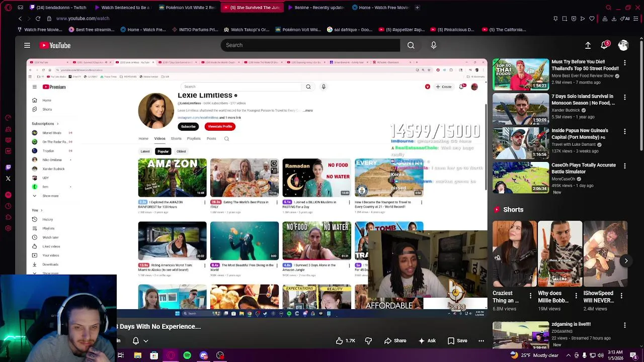Open the Craziest Thing short
Screen dimensions: 644x362
click(515, 254)
